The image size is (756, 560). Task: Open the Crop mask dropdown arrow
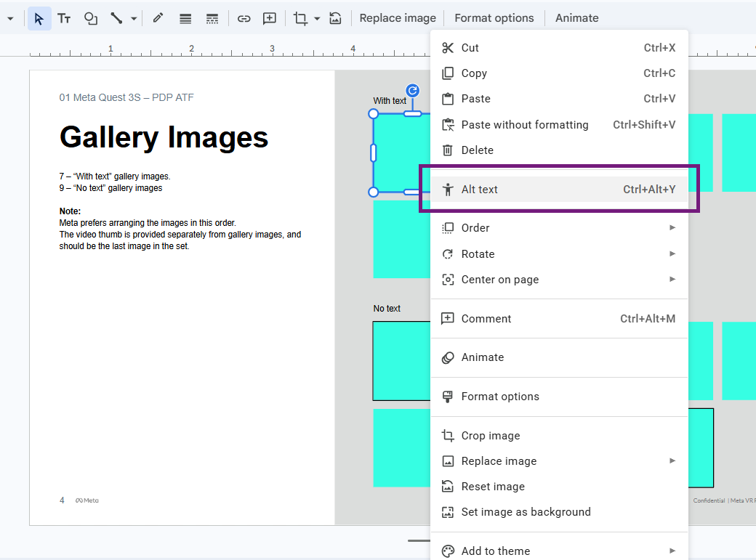[317, 18]
